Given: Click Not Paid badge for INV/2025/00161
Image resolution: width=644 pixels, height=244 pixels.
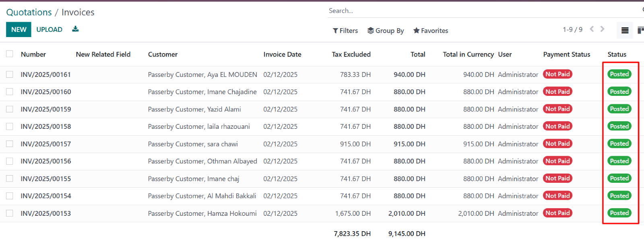Looking at the screenshot, I should point(557,74).
